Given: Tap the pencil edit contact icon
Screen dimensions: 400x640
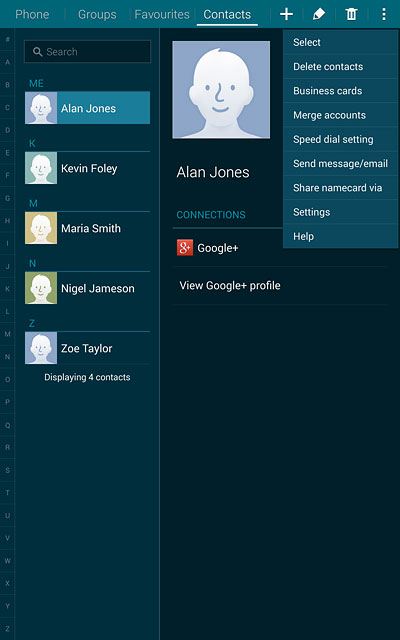Looking at the screenshot, I should (x=319, y=14).
